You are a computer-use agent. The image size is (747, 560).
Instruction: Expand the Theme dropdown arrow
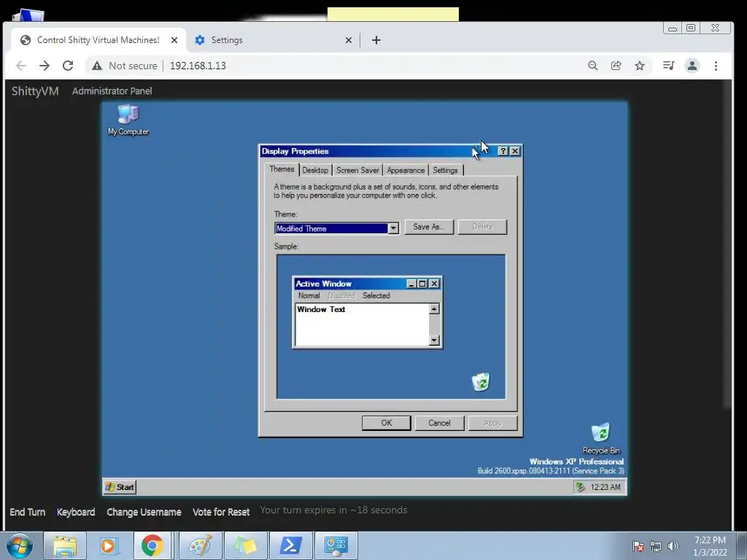(x=393, y=228)
